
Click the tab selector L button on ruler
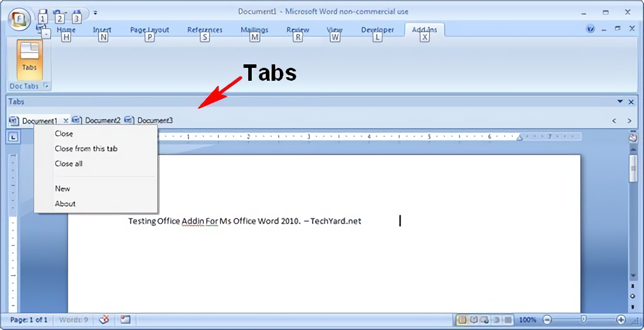[x=13, y=137]
